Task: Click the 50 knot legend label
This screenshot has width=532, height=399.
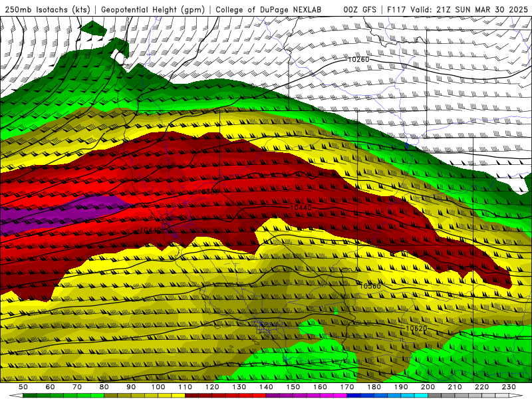Action: 23,387
